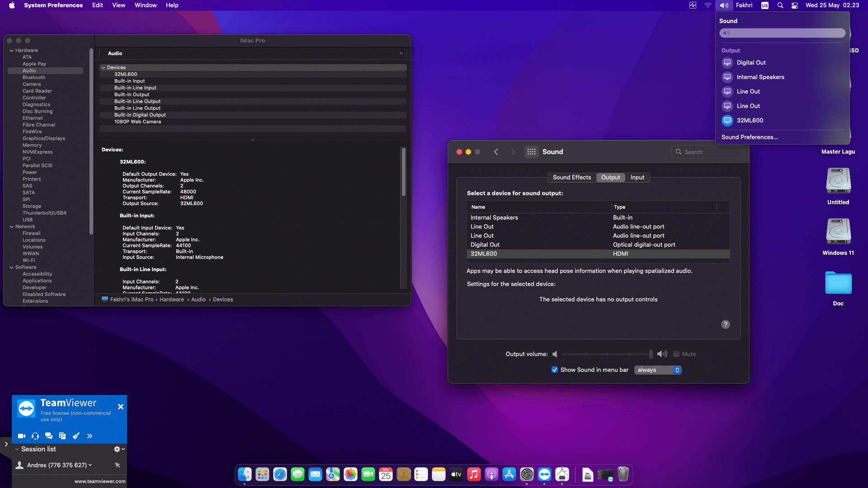Open Messages from the Dock
Viewport: 868px width, 488px height.
click(x=297, y=474)
